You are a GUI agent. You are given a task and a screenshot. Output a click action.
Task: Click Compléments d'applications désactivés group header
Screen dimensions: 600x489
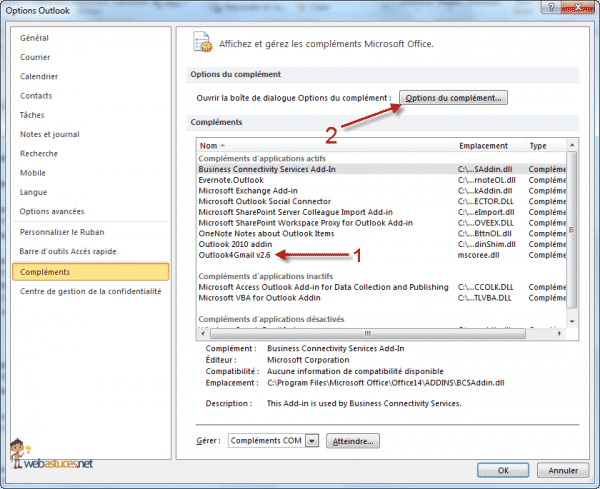pos(271,319)
